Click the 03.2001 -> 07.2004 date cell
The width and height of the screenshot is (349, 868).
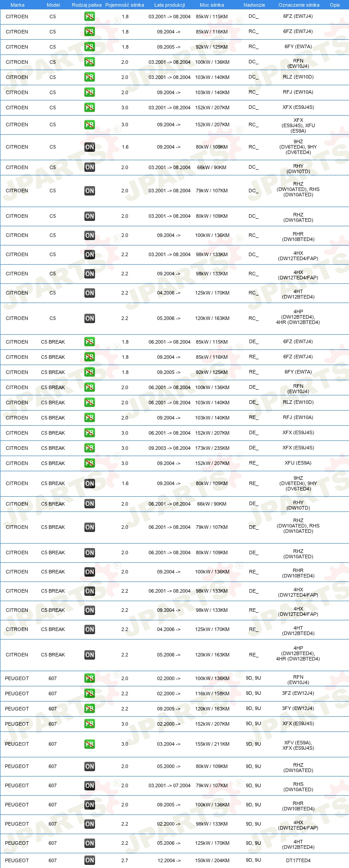click(x=170, y=785)
